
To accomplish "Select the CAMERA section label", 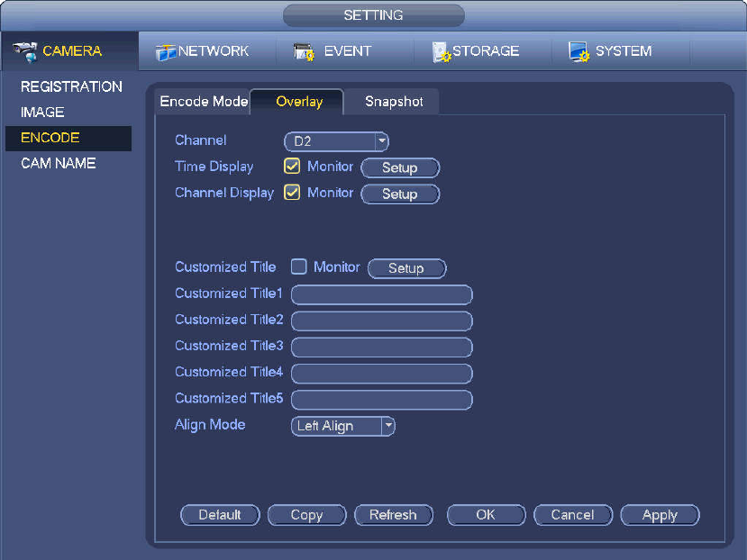I will point(72,51).
